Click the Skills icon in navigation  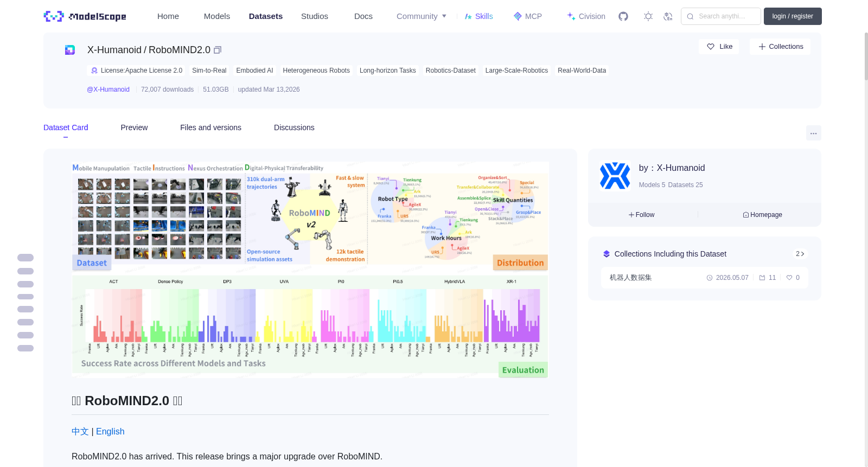click(x=468, y=16)
